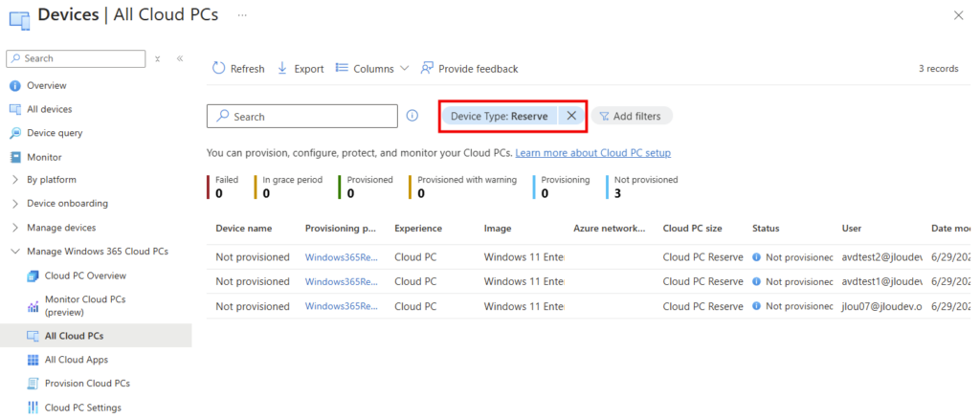Open Windows365Re... policy link in jlou07 row
The height and width of the screenshot is (419, 980).
(x=342, y=306)
